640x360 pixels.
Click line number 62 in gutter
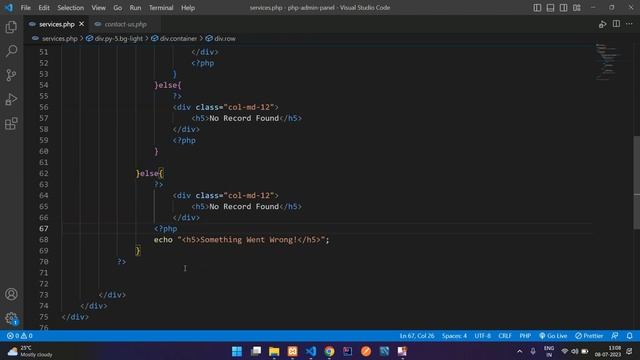click(x=44, y=173)
